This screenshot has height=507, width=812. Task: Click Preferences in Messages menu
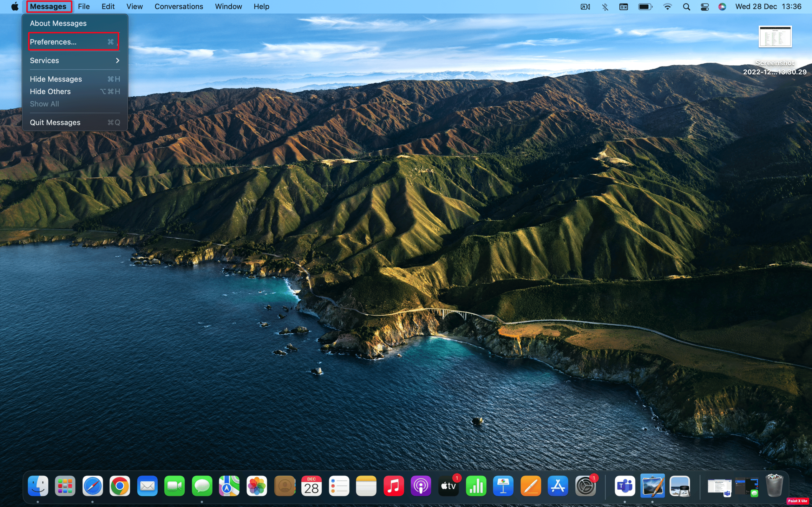click(x=74, y=42)
